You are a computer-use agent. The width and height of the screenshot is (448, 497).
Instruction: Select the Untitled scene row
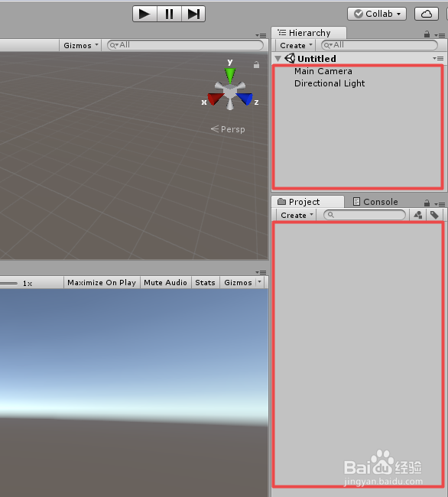coord(359,58)
